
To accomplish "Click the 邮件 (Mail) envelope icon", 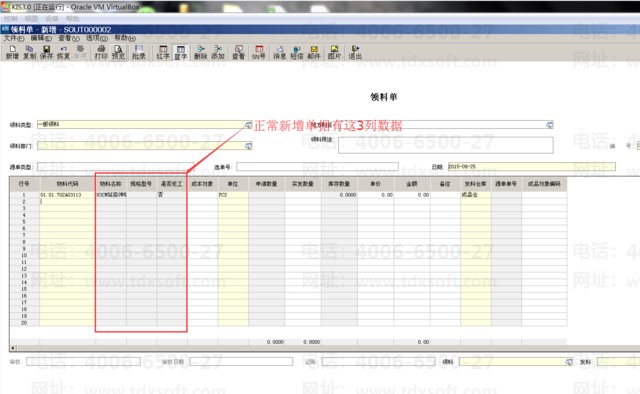I will point(314,52).
